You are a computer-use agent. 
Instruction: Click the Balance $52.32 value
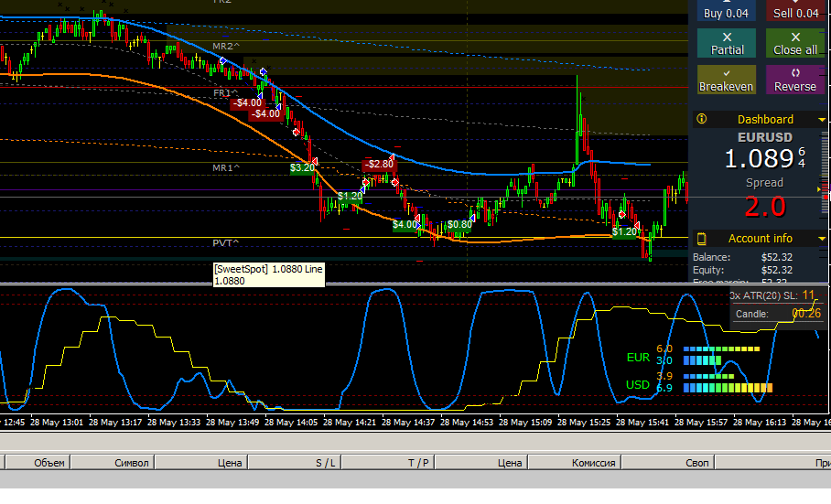(x=777, y=257)
